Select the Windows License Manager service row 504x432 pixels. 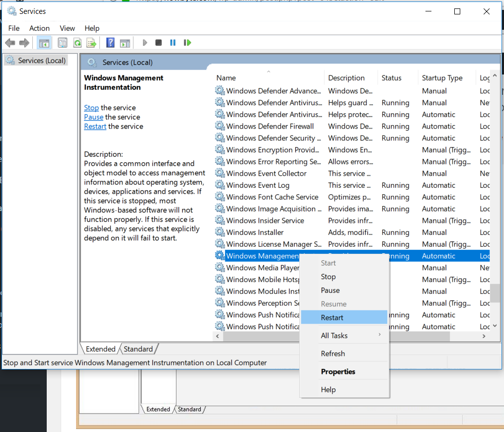pyautogui.click(x=352, y=244)
